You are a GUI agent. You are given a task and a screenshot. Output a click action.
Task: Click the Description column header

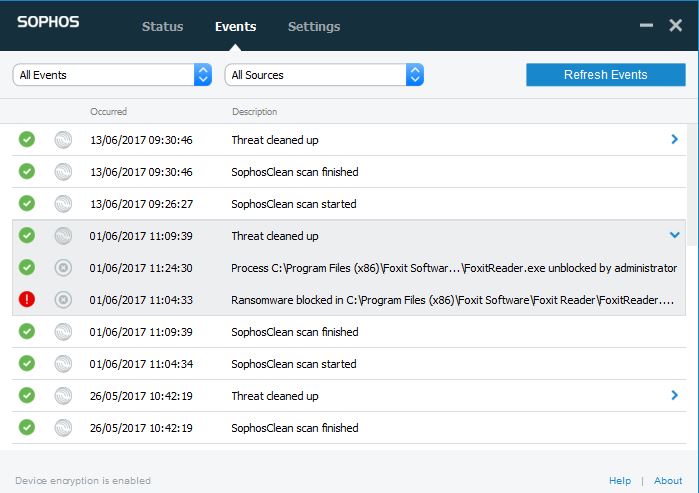click(x=255, y=111)
